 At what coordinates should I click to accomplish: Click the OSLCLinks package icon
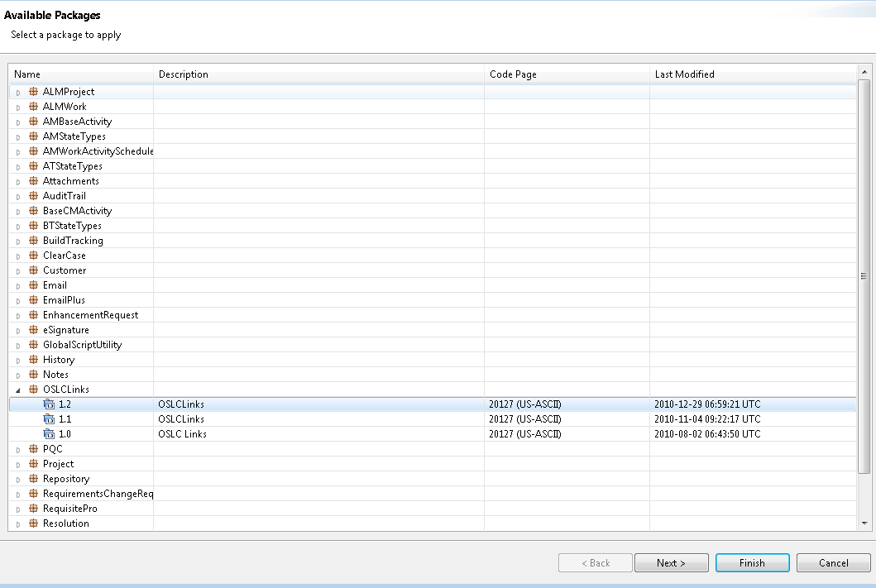click(33, 390)
